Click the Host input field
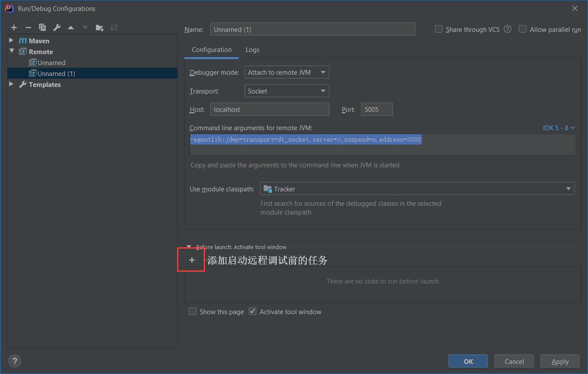Image resolution: width=588 pixels, height=374 pixels. [269, 110]
